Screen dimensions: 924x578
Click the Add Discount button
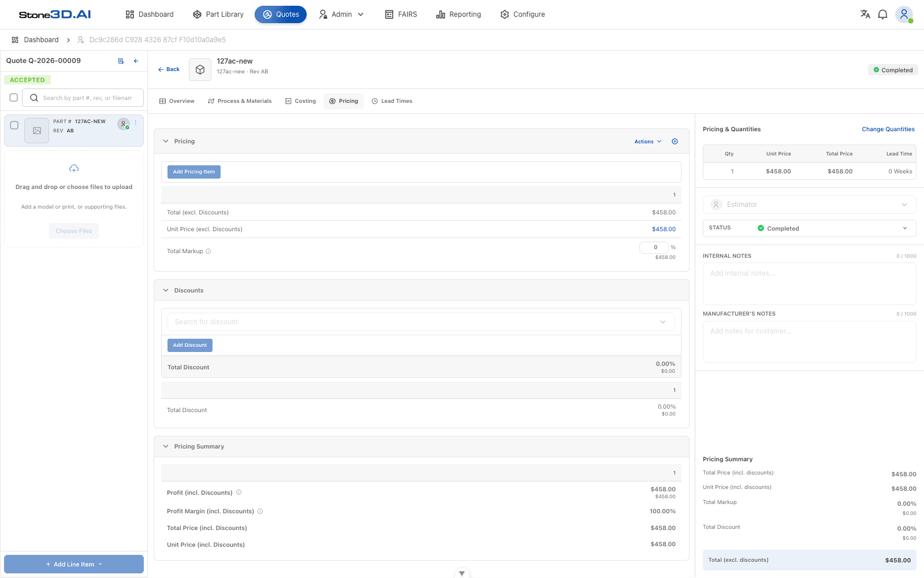click(x=190, y=345)
